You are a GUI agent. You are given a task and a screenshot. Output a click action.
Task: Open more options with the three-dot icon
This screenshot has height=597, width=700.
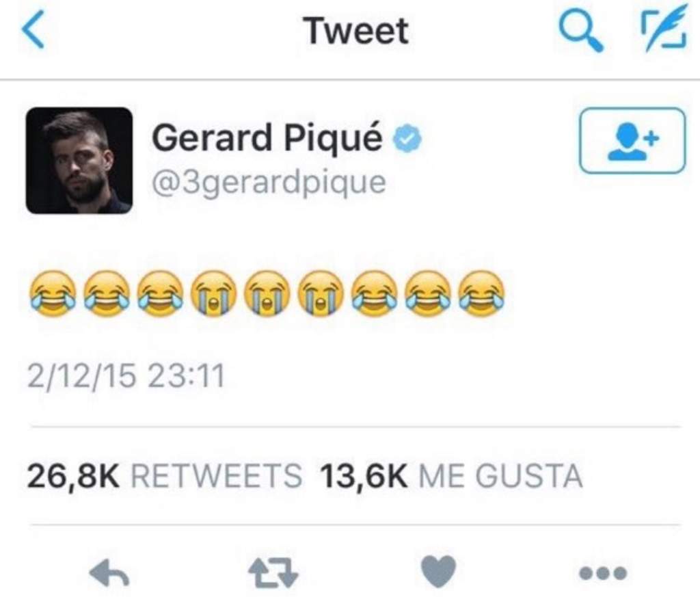[603, 572]
